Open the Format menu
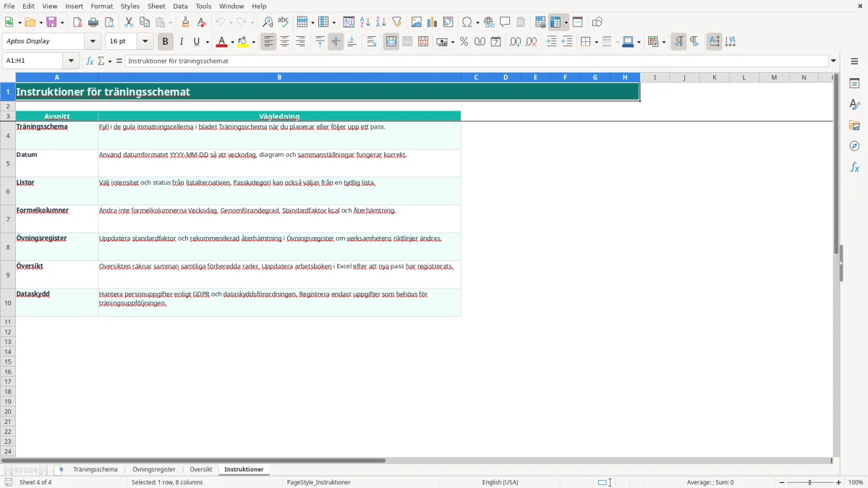Image resolution: width=868 pixels, height=488 pixels. pos(101,6)
